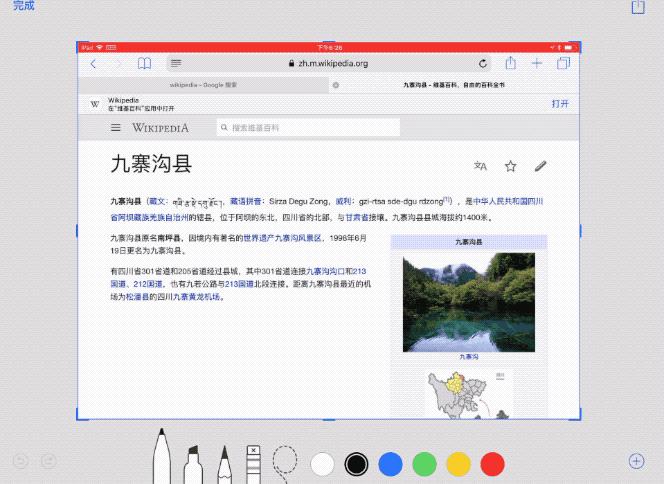
Task: Open the 九寨沟 lake photo thumbnail
Action: 469,302
